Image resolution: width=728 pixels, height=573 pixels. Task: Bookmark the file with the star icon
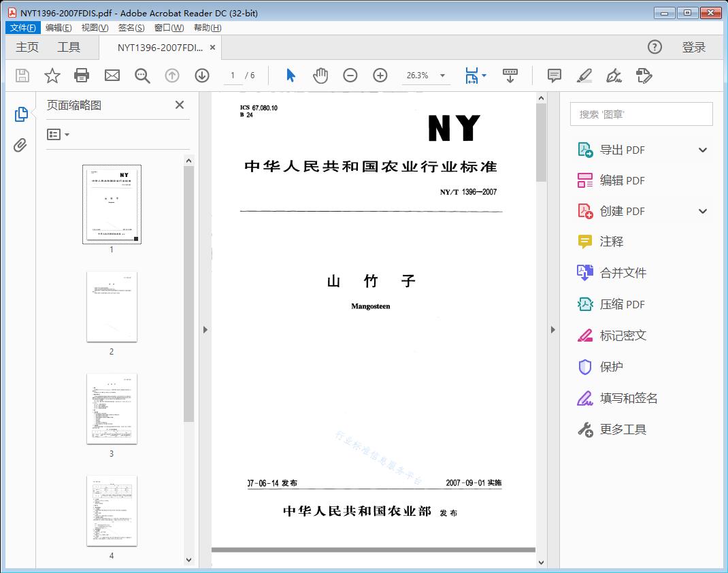[x=52, y=76]
